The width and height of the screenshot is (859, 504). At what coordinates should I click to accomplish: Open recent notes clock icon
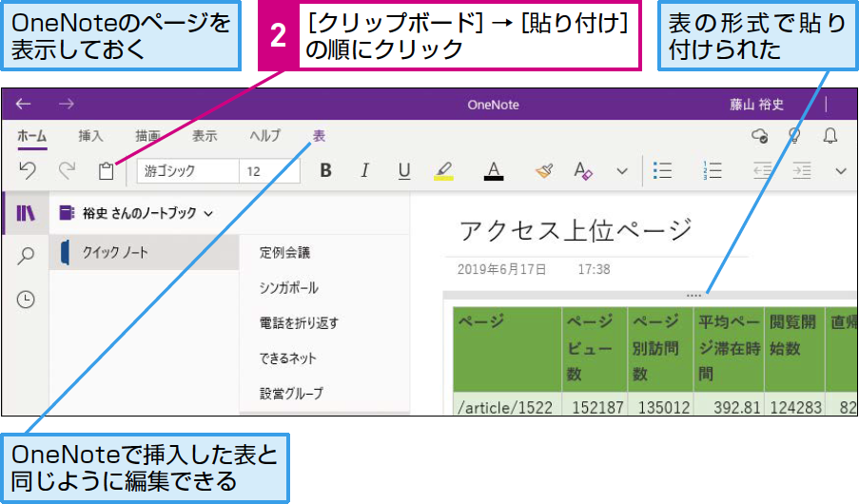26,300
